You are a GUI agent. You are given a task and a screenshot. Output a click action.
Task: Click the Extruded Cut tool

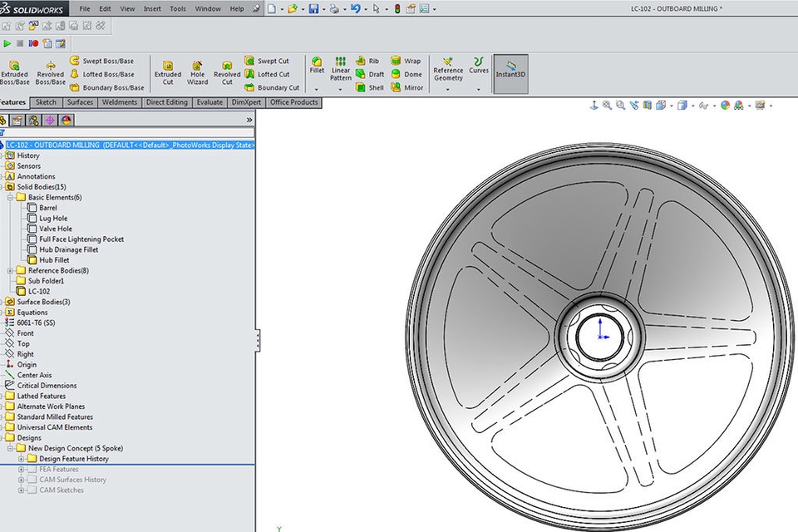click(167, 71)
